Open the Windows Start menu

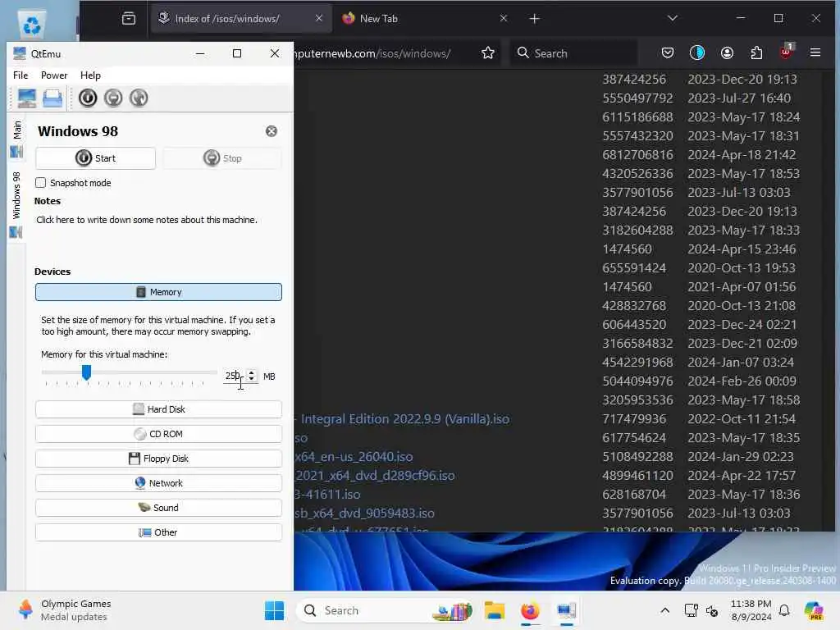(274, 610)
